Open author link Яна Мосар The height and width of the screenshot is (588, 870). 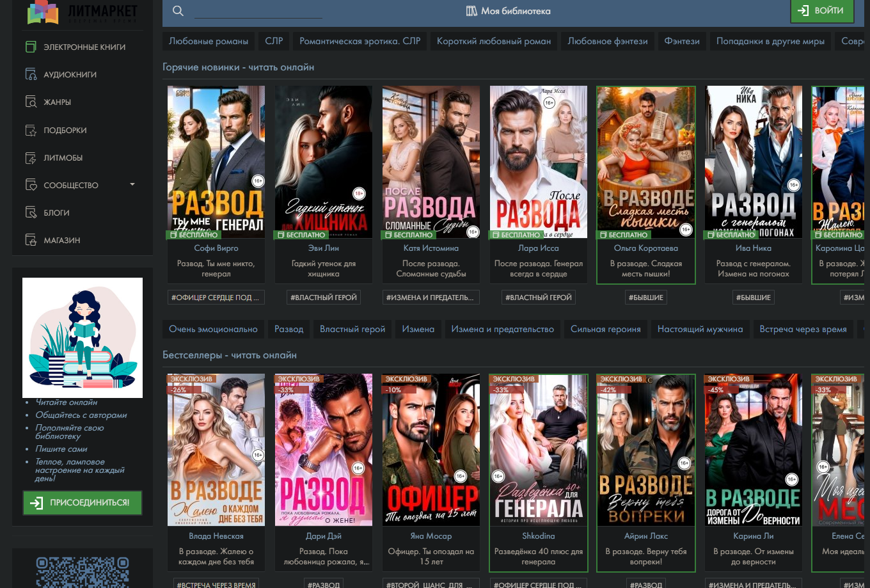click(x=431, y=536)
